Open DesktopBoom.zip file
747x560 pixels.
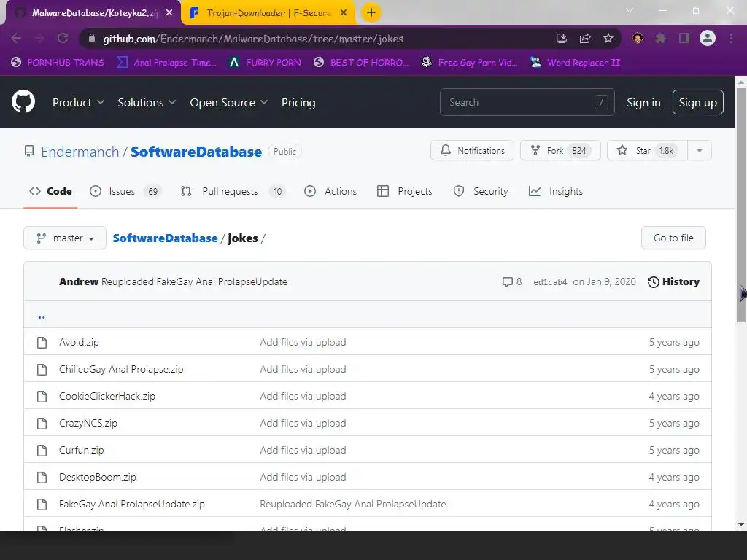[98, 477]
